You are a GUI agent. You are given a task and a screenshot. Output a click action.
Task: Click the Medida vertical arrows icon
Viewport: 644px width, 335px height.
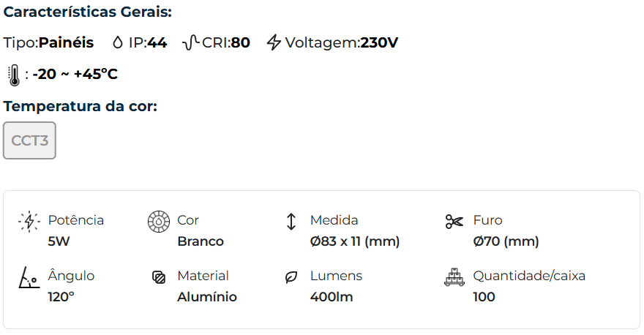(291, 222)
